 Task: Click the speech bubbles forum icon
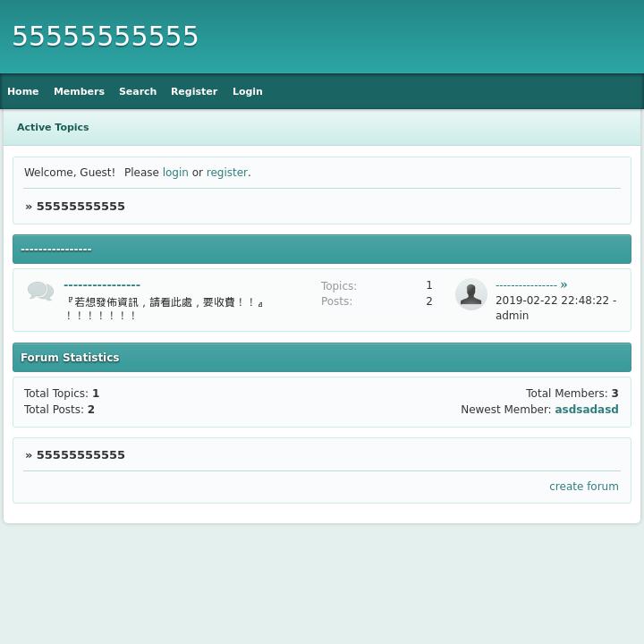click(40, 292)
